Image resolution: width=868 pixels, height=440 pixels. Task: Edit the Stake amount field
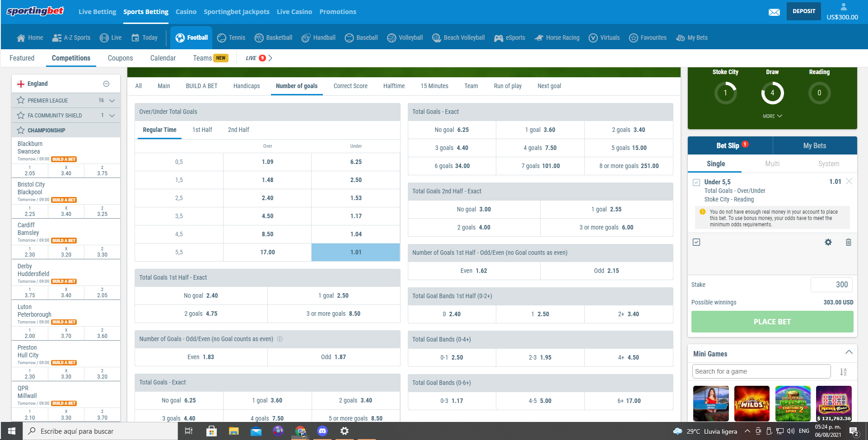coord(832,285)
